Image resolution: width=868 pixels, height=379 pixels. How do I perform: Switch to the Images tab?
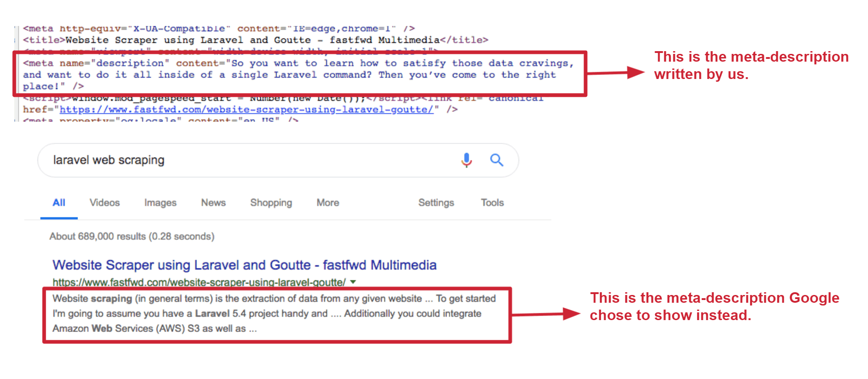pyautogui.click(x=160, y=203)
